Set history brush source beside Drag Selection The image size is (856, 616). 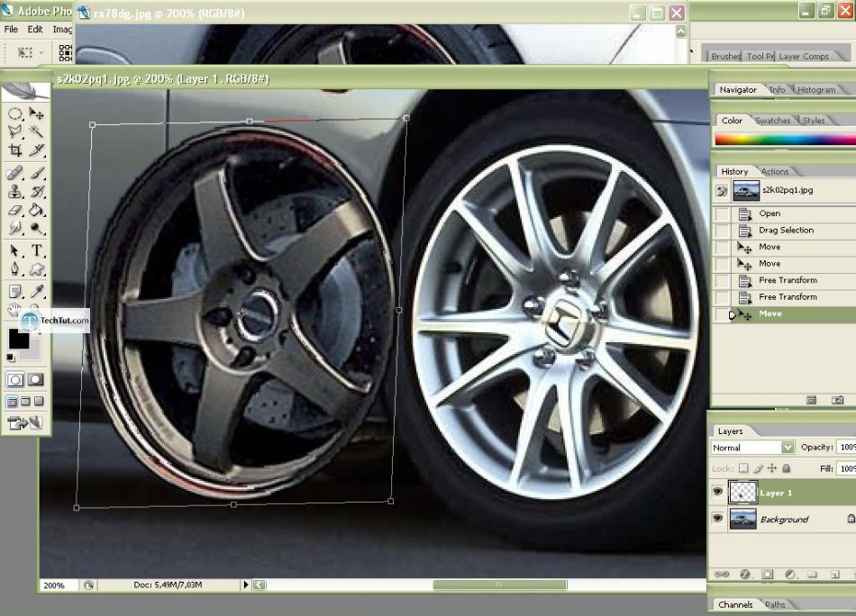pyautogui.click(x=722, y=231)
